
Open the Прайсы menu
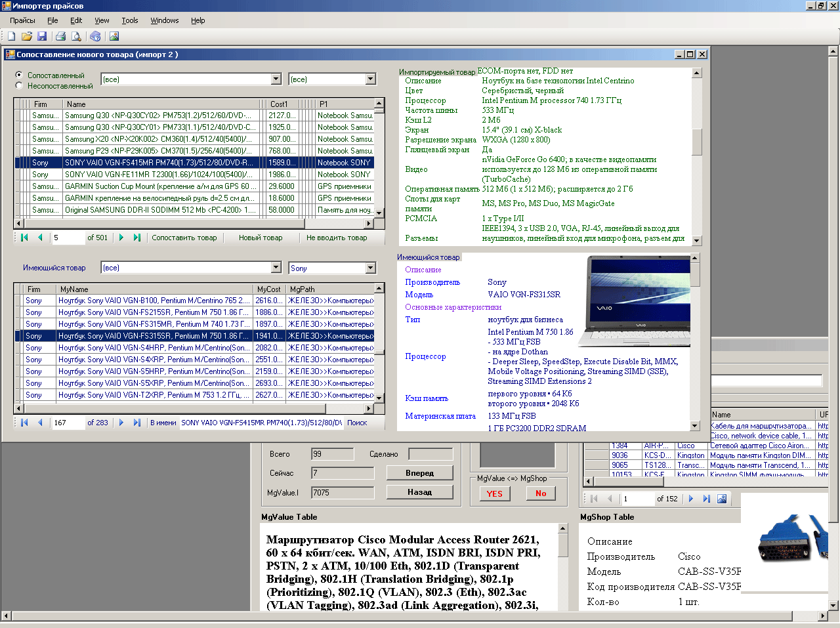tap(22, 20)
